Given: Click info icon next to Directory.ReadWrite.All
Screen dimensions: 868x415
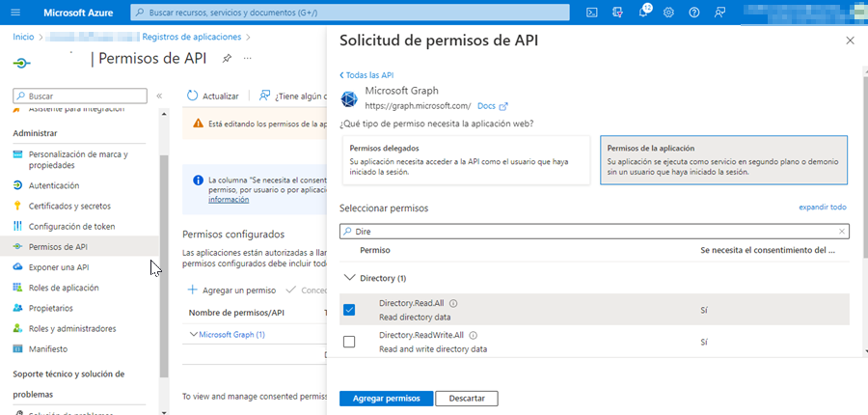Looking at the screenshot, I should (x=474, y=335).
